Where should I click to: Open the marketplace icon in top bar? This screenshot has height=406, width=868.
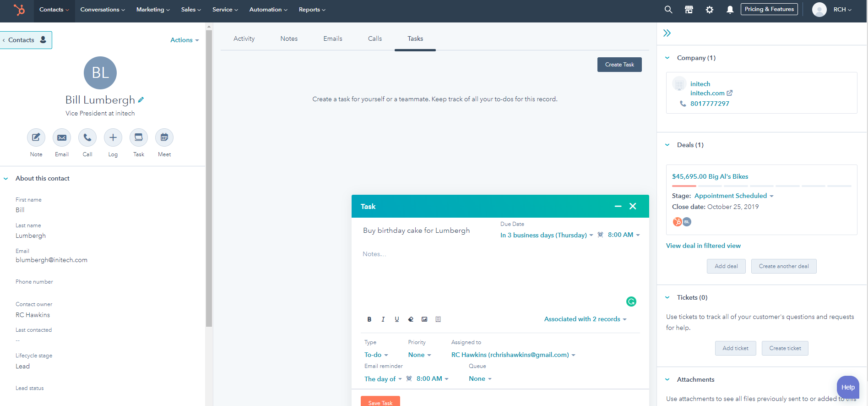(x=689, y=10)
